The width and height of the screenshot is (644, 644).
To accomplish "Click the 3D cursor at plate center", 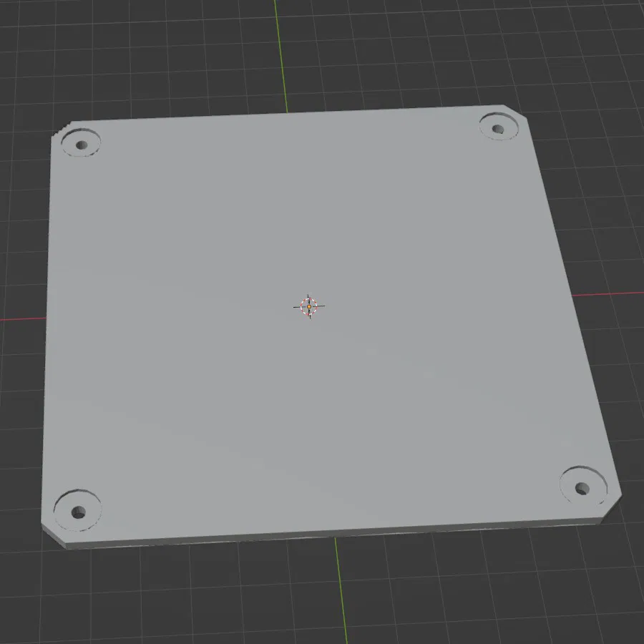I will [x=309, y=306].
